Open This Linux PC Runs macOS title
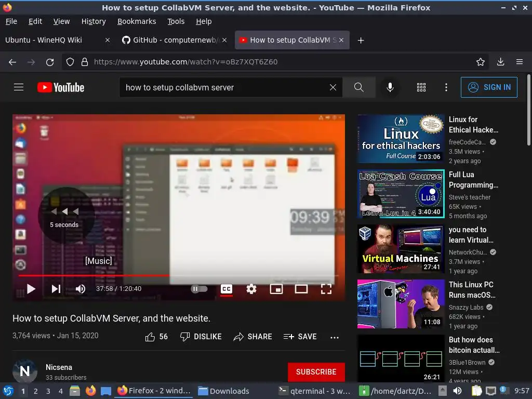 pos(472,290)
